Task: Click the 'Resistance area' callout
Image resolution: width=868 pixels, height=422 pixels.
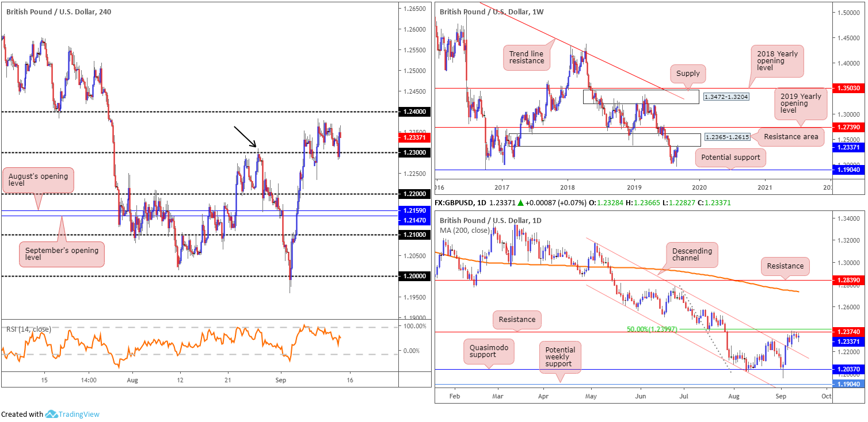Action: click(791, 137)
